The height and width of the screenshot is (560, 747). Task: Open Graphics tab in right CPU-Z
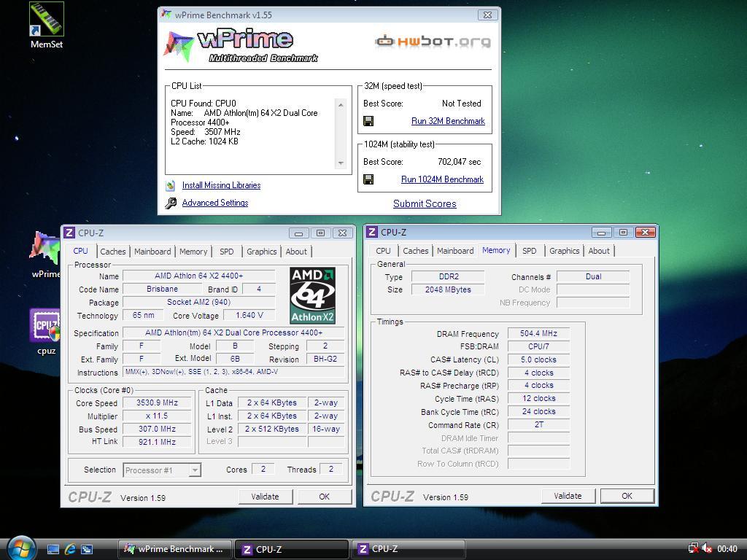[565, 251]
